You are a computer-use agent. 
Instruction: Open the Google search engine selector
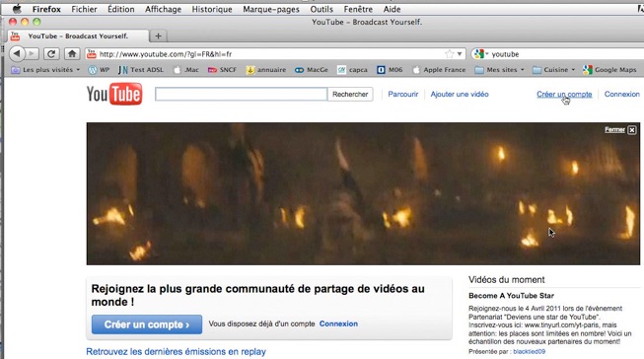point(481,54)
